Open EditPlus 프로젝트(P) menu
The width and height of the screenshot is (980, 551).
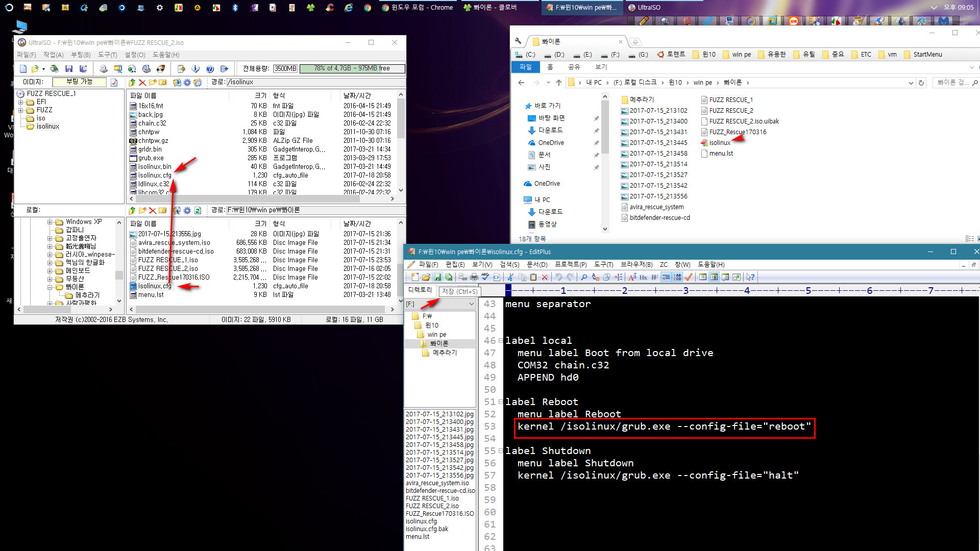571,264
